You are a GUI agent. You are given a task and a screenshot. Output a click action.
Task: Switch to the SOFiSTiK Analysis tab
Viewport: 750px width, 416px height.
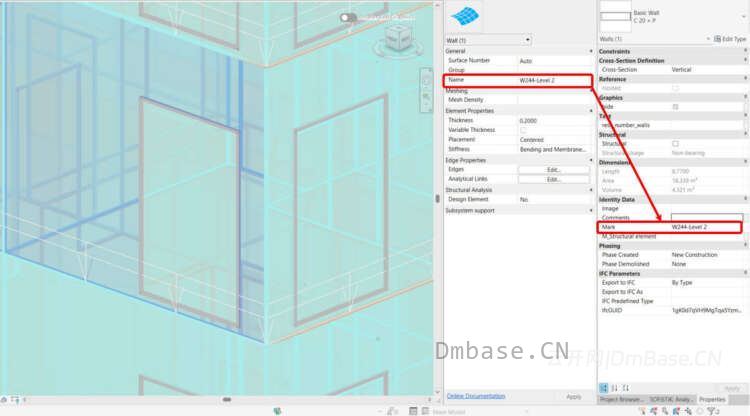(x=670, y=399)
